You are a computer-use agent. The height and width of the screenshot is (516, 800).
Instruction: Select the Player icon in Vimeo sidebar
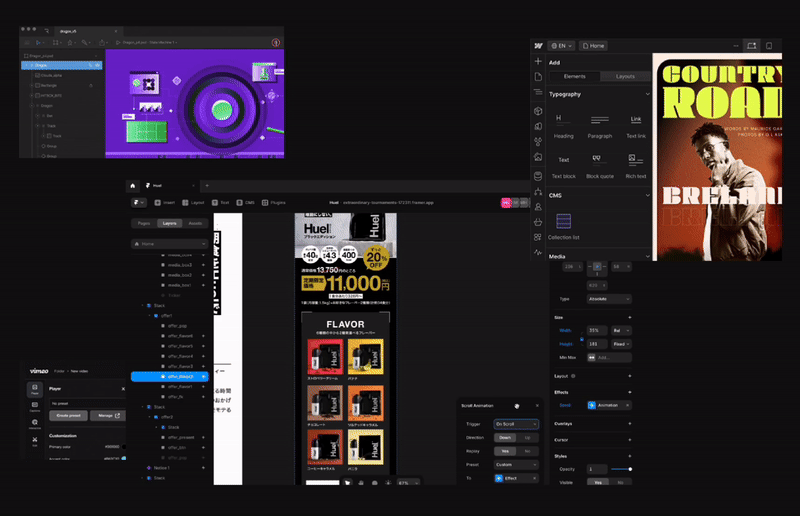(x=35, y=389)
